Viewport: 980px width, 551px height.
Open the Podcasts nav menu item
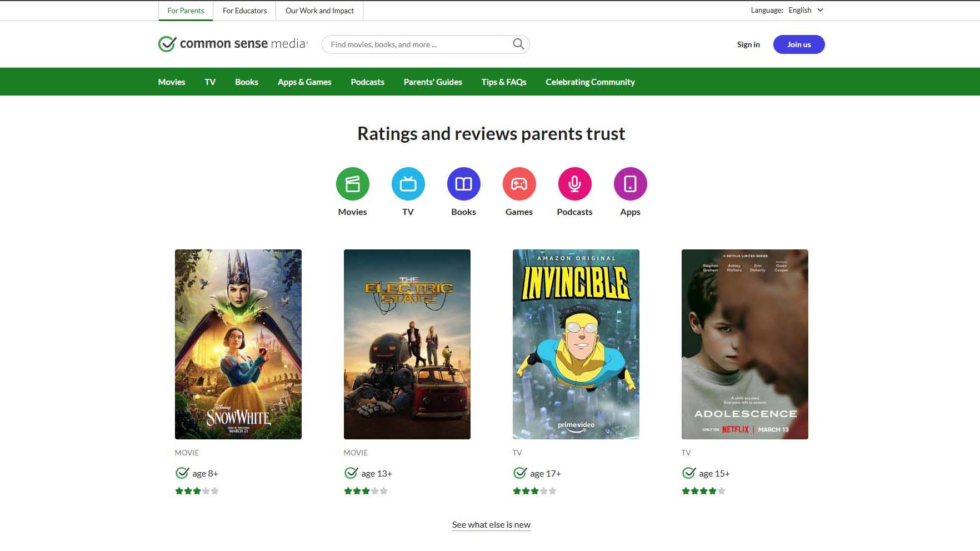(x=367, y=82)
